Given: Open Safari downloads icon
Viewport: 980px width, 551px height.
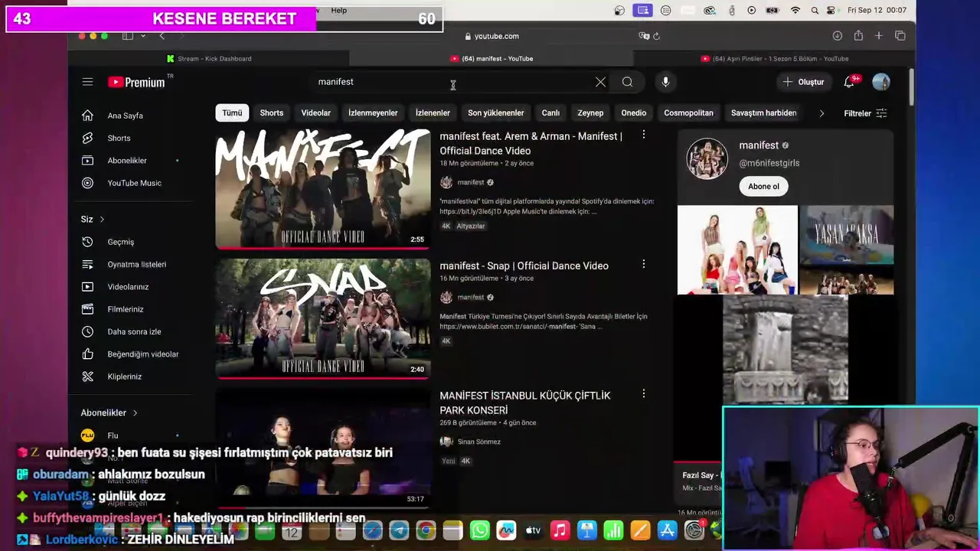Looking at the screenshot, I should coord(838,36).
